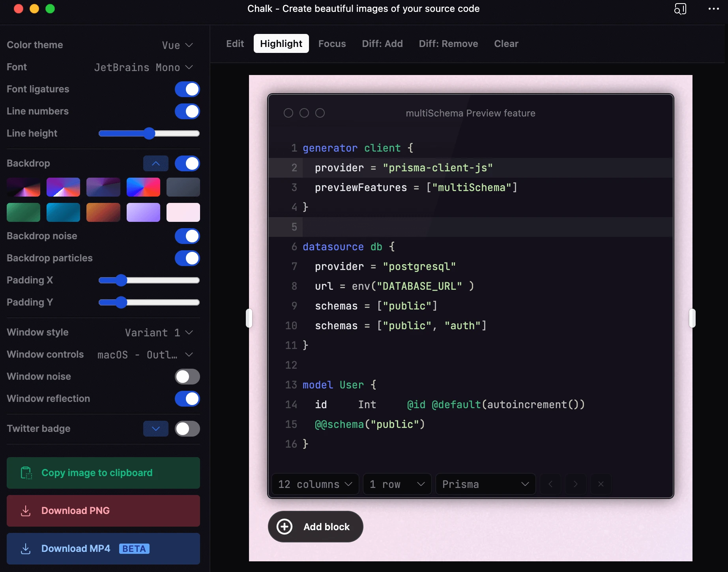Open the Vue color theme dropdown
The height and width of the screenshot is (572, 728).
(176, 45)
